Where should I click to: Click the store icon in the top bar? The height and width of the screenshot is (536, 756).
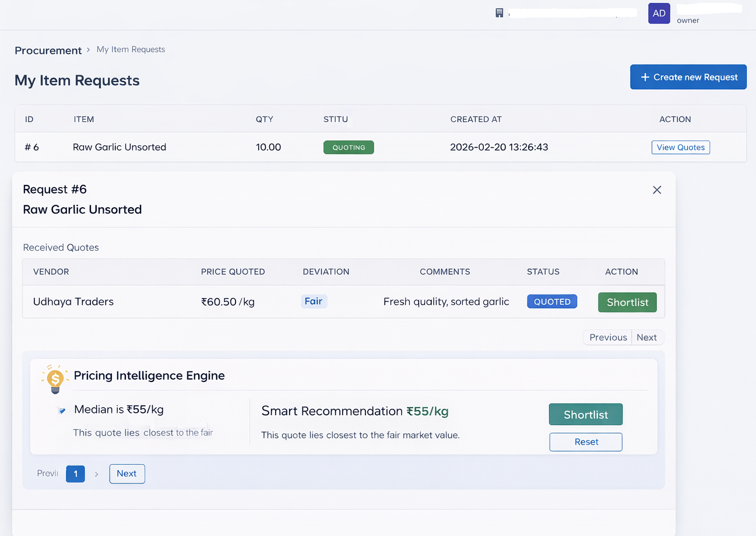coord(500,12)
